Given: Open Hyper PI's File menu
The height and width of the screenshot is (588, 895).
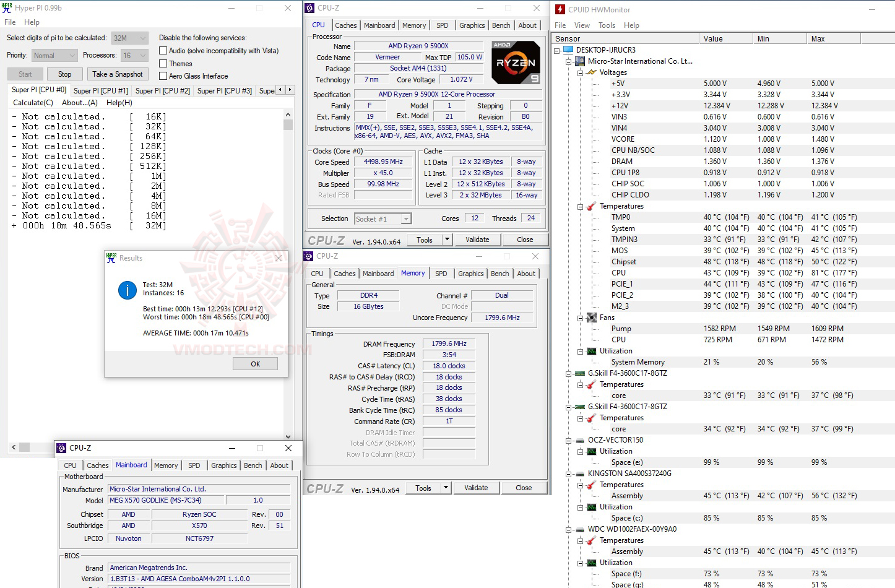Looking at the screenshot, I should [10, 22].
